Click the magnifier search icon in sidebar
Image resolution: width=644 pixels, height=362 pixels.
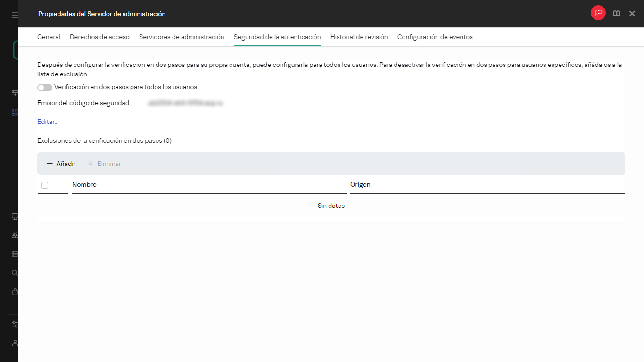(x=15, y=273)
